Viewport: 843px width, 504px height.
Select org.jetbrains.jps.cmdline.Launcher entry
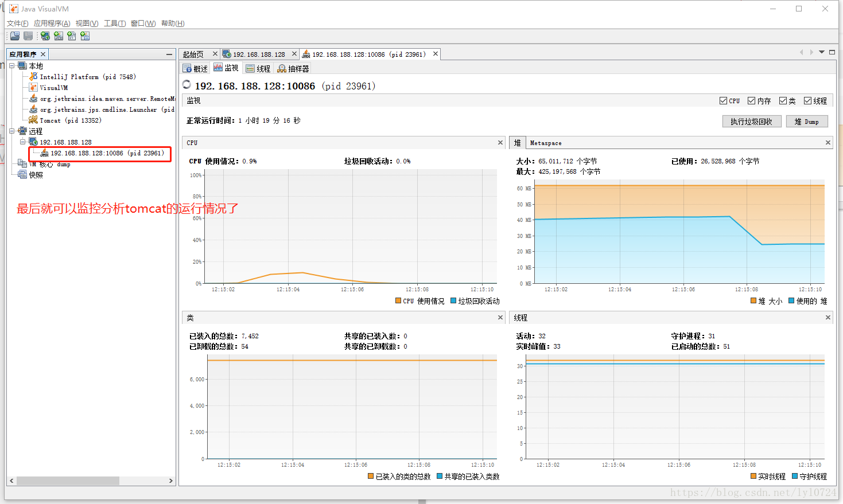click(107, 110)
